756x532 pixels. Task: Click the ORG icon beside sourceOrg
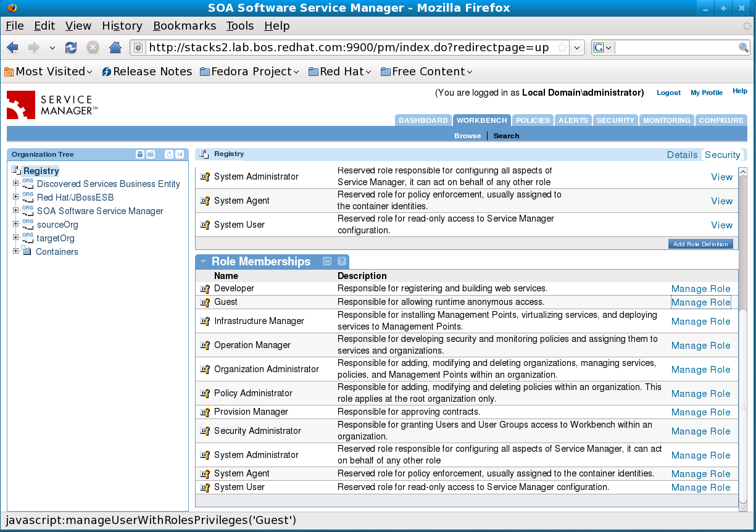click(28, 224)
